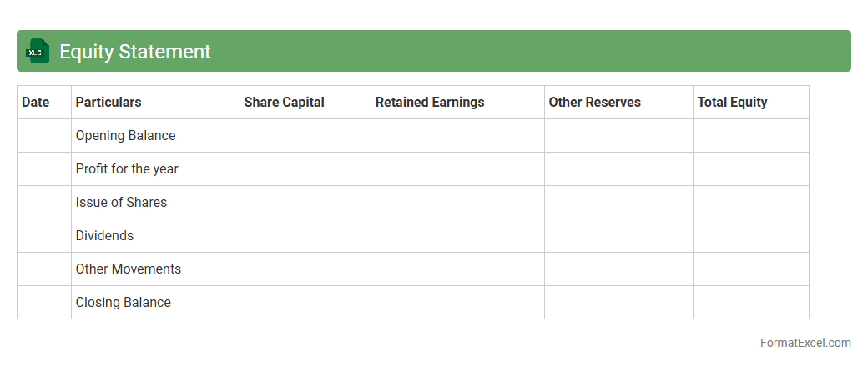Click Share Capital cell for Opening Balance

[305, 136]
